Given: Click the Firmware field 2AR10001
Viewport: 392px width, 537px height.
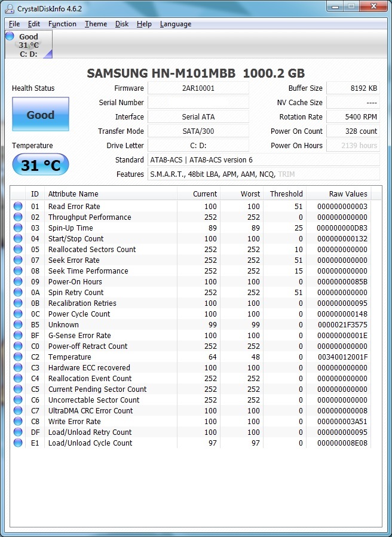Looking at the screenshot, I should click(x=198, y=88).
